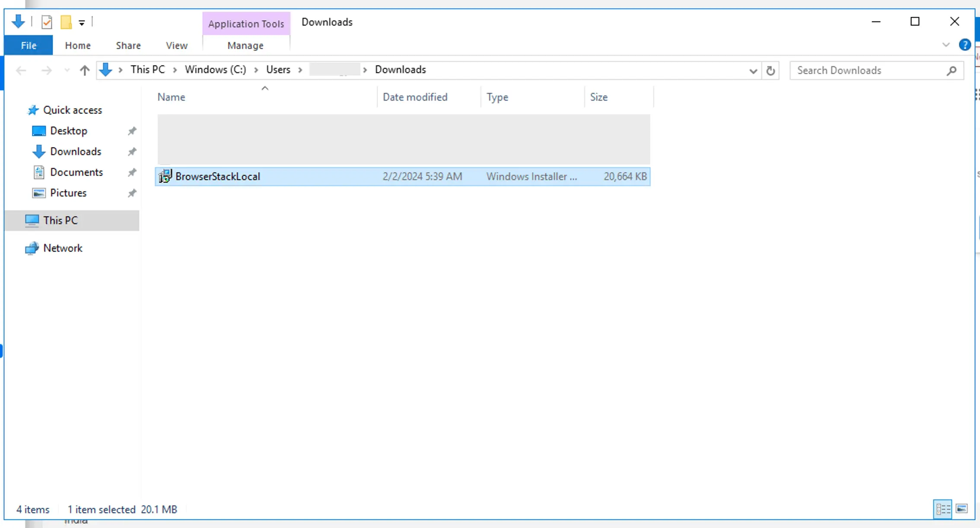The height and width of the screenshot is (528, 980).
Task: Click the BrowserStackLocal installer icon
Action: click(165, 176)
